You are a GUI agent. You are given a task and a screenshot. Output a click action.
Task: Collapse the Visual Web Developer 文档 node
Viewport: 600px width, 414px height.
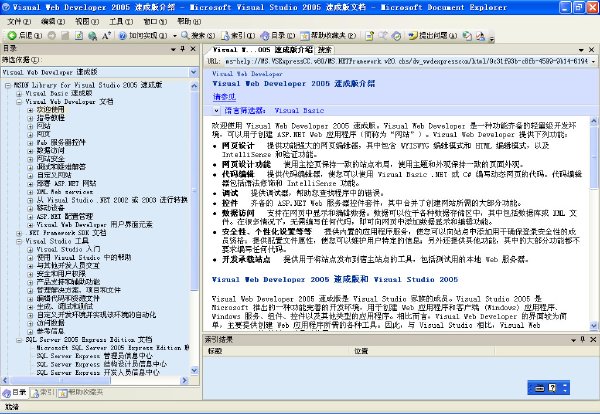click(x=19, y=102)
